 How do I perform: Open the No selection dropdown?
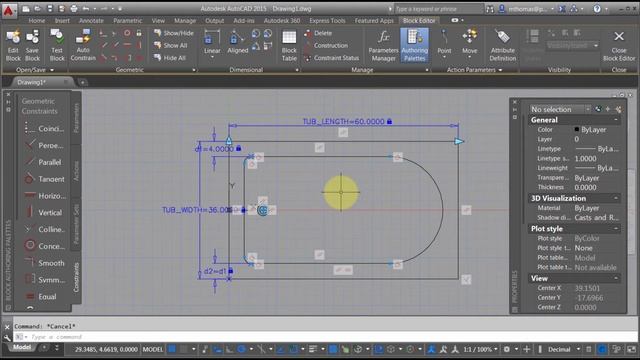[560, 109]
